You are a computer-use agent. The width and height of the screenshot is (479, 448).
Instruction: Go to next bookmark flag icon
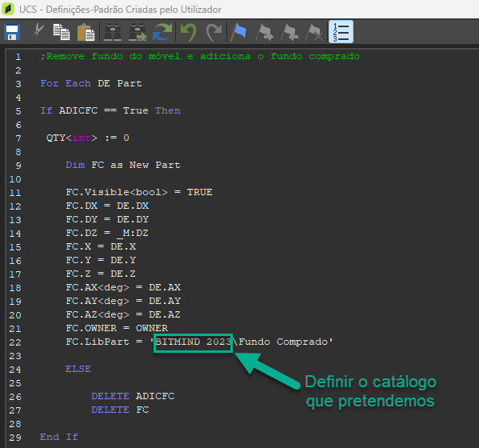[265, 32]
